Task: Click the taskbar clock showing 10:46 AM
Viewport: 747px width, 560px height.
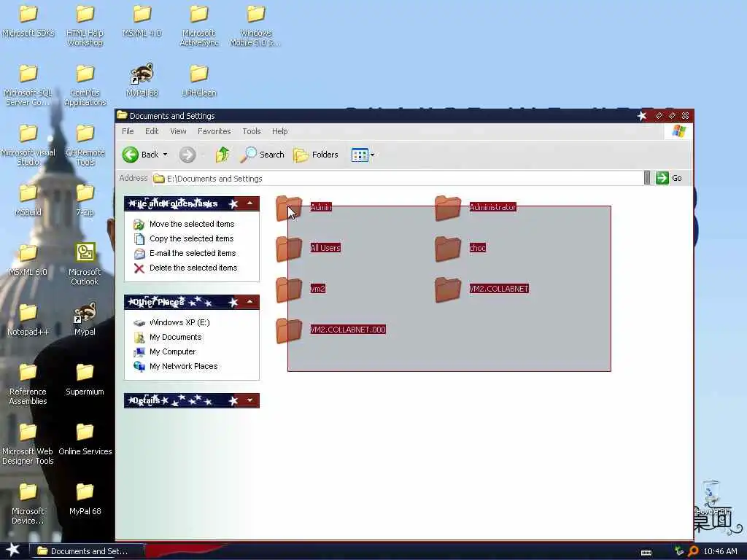Action: 720,551
